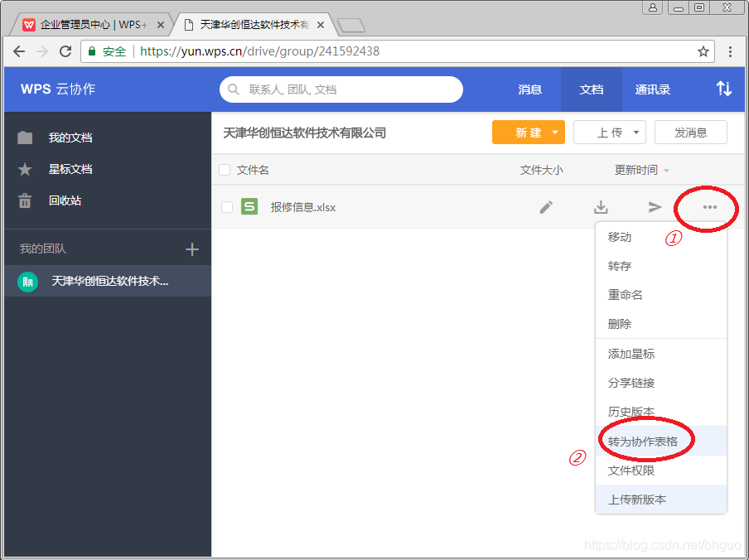Sort by 更新时间 column arrow
The image size is (749, 560).
(x=666, y=171)
